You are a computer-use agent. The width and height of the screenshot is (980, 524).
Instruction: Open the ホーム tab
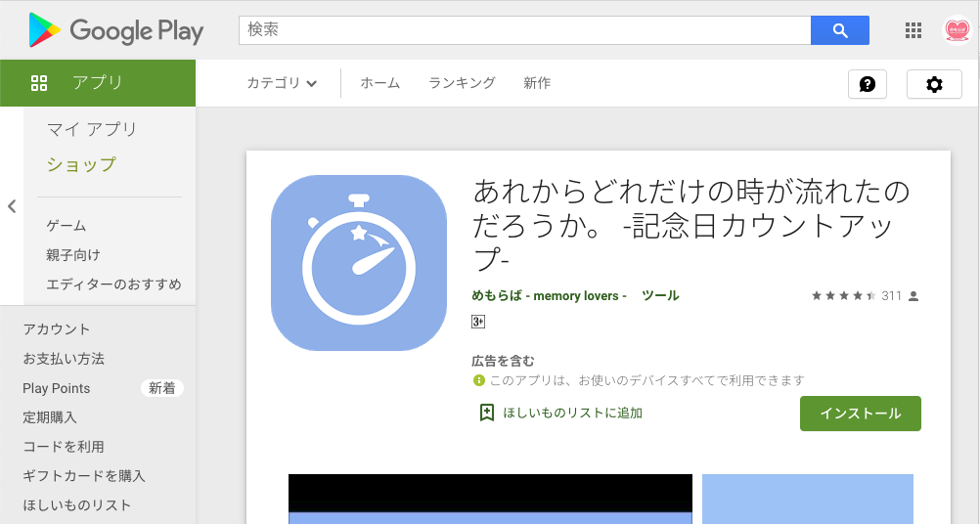point(380,83)
